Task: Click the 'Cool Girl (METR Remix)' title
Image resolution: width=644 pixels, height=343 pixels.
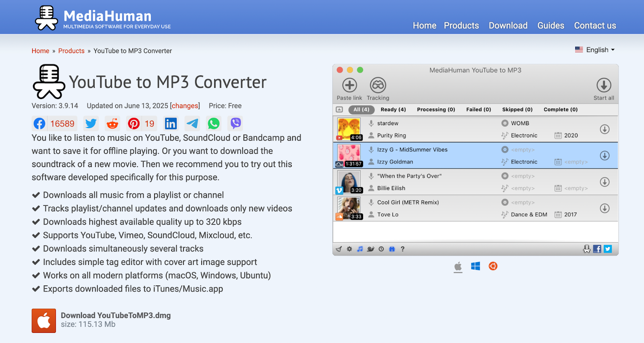Action: (x=408, y=202)
